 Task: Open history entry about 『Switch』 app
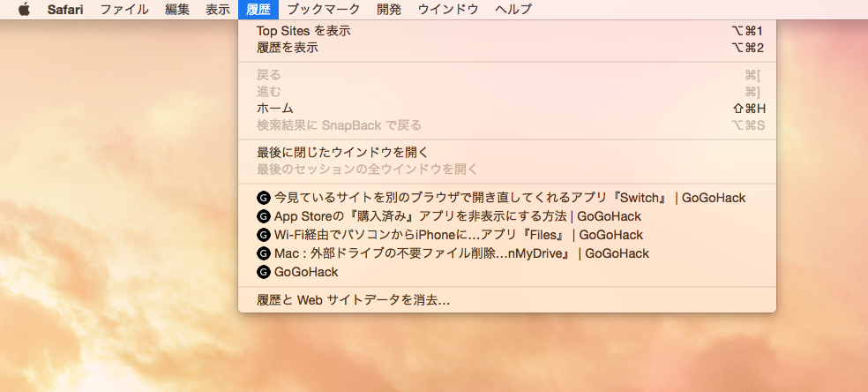tap(507, 198)
